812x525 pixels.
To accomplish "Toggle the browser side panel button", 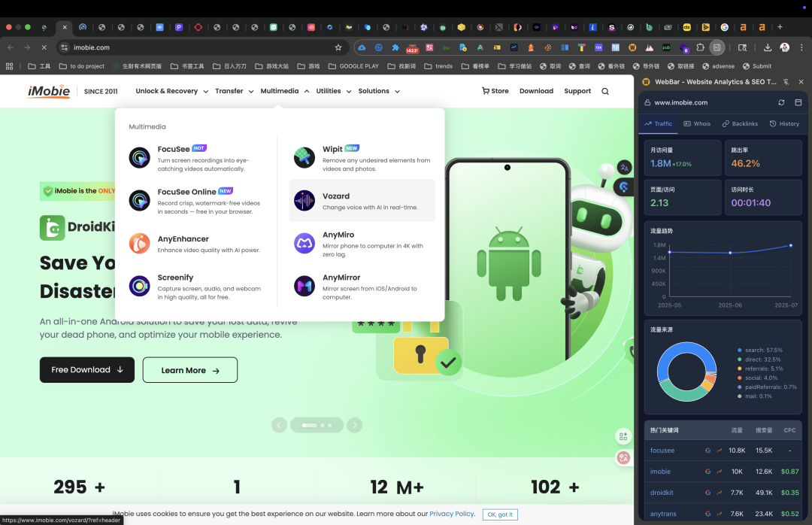I will click(x=717, y=47).
